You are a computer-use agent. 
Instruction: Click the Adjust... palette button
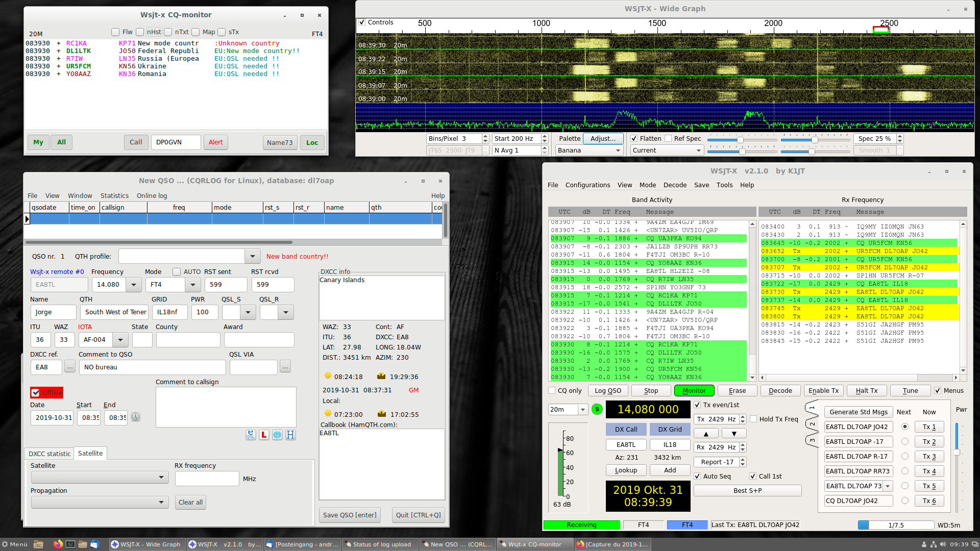click(603, 139)
